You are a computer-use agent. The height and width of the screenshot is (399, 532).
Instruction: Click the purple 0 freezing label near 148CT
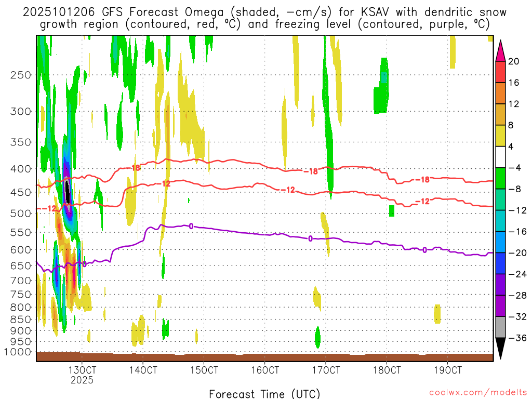click(x=191, y=226)
